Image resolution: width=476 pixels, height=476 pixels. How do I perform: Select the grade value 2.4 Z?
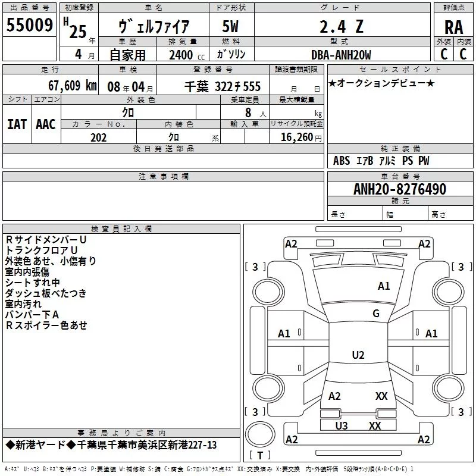(x=342, y=27)
